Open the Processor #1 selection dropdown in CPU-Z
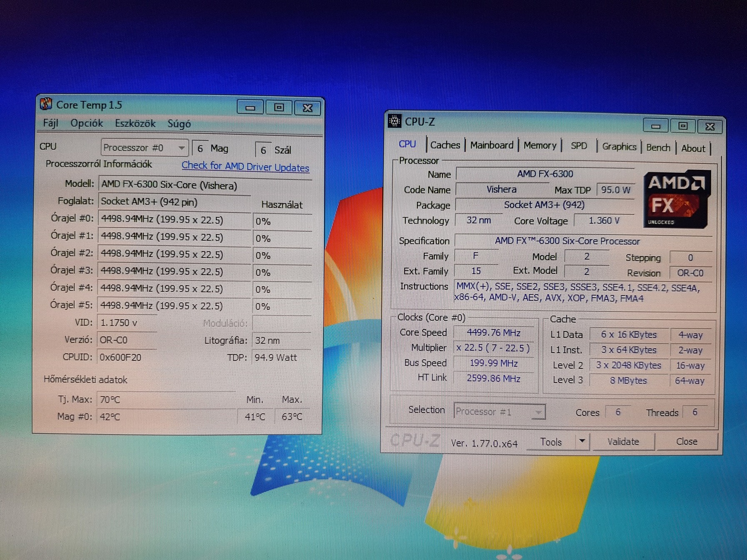Image resolution: width=747 pixels, height=560 pixels. pyautogui.click(x=499, y=411)
